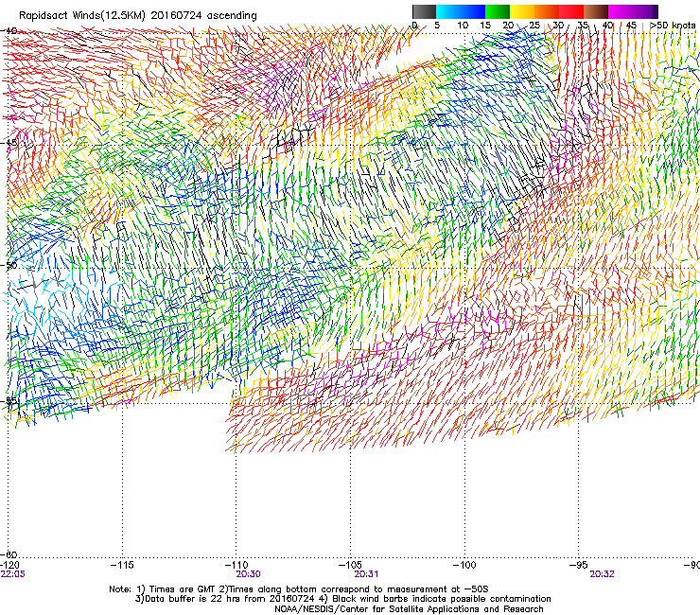The width and height of the screenshot is (700, 615).
Task: Click the cyan-blue 5-15 knots legend swatch
Action: pos(461,11)
